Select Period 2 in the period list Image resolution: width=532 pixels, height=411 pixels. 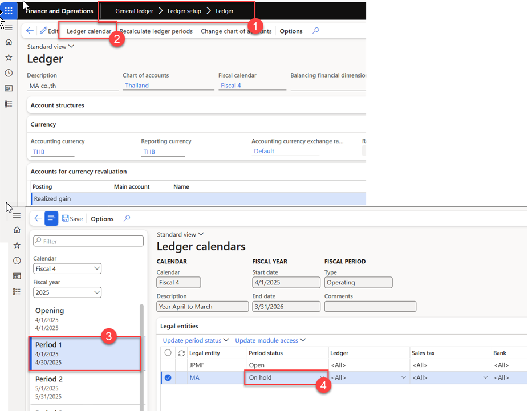(85, 388)
